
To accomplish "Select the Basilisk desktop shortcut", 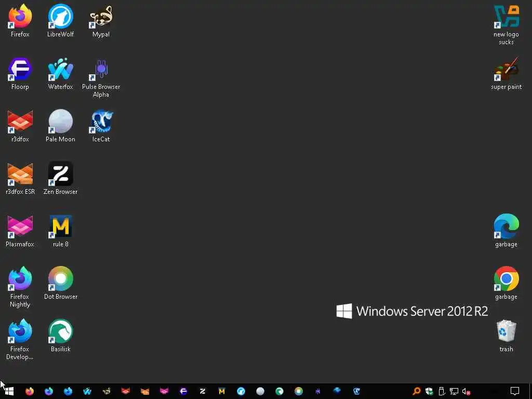I will pyautogui.click(x=60, y=336).
